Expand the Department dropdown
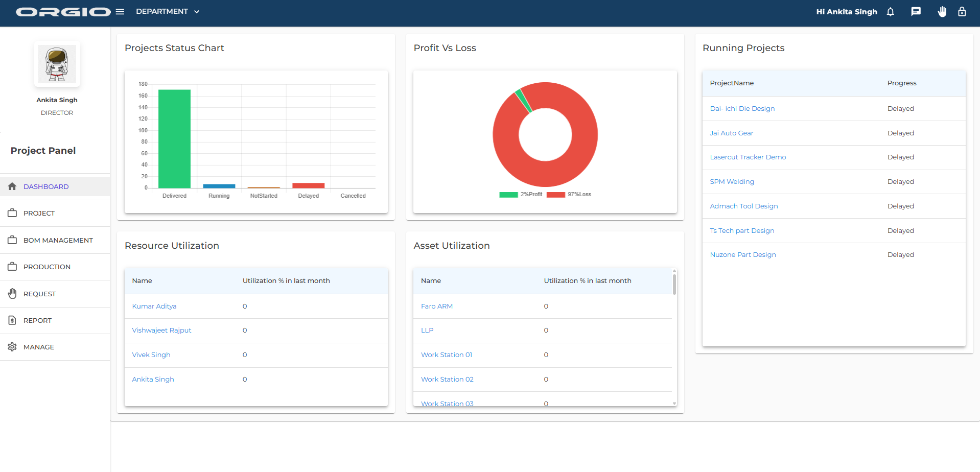980x472 pixels. 168,12
